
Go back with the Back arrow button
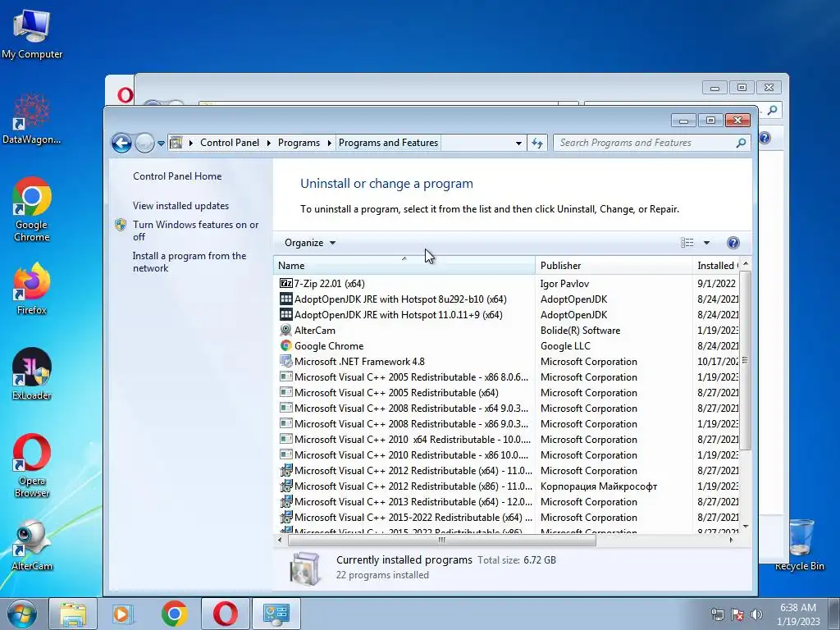[121, 143]
